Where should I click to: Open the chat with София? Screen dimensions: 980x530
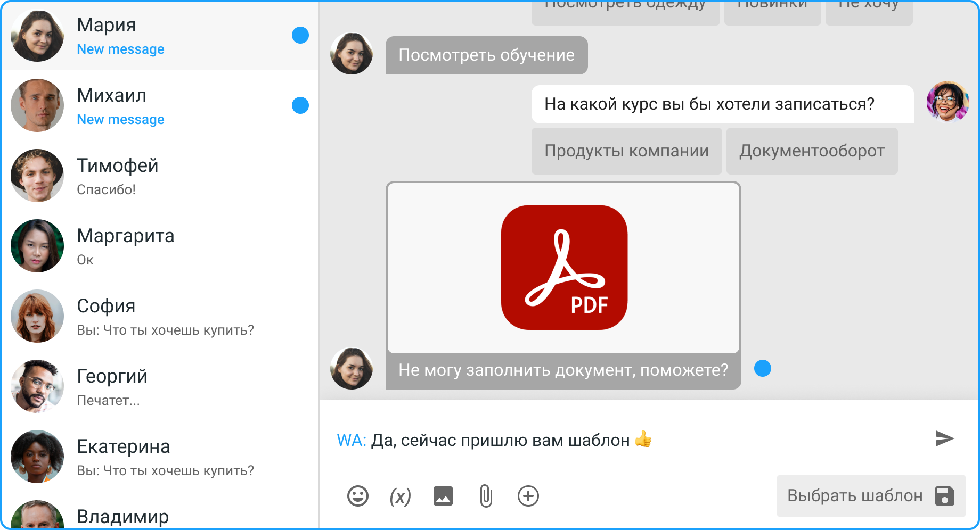[x=160, y=316]
